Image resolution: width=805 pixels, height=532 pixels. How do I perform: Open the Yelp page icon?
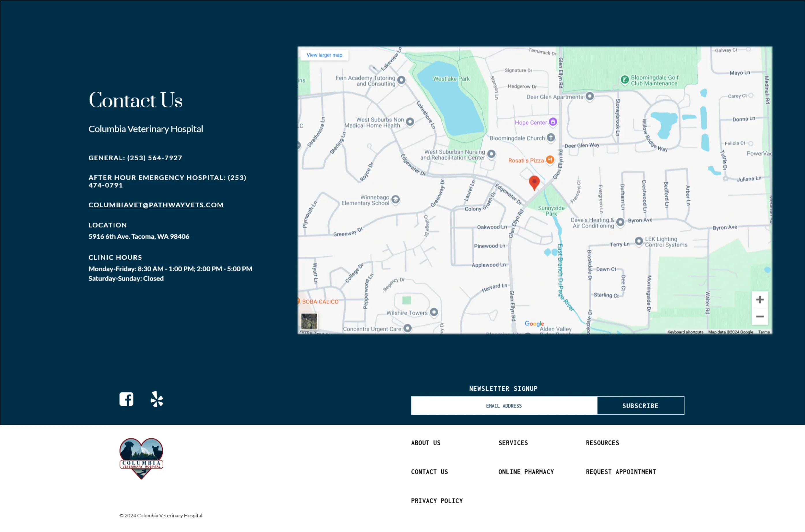(x=157, y=399)
